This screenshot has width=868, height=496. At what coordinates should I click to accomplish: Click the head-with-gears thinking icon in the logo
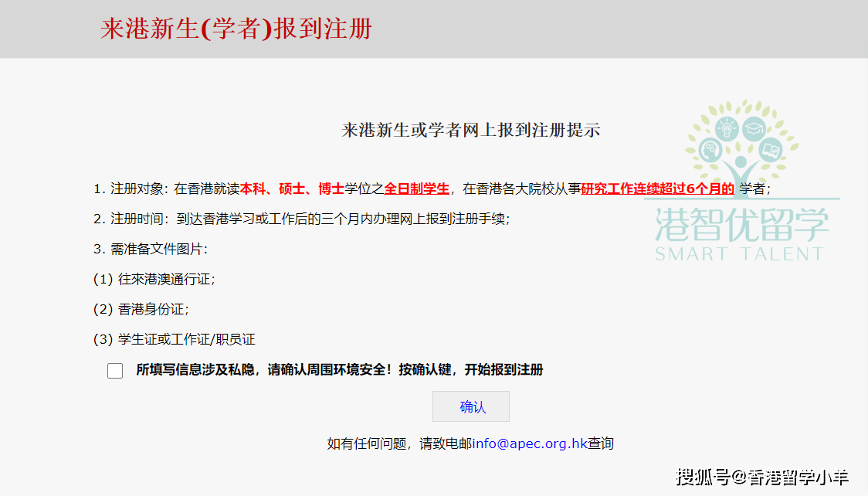(711, 148)
